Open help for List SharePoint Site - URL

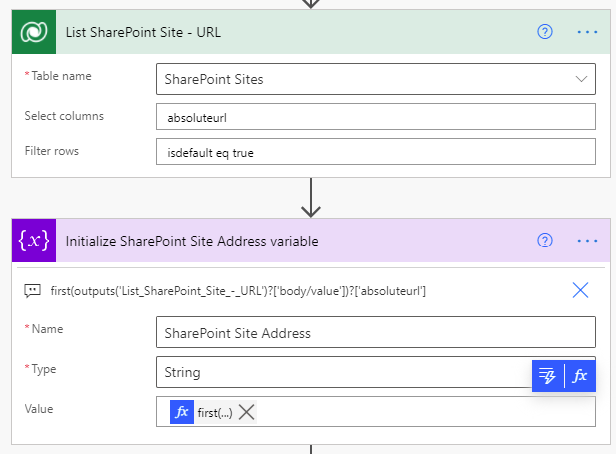point(544,32)
